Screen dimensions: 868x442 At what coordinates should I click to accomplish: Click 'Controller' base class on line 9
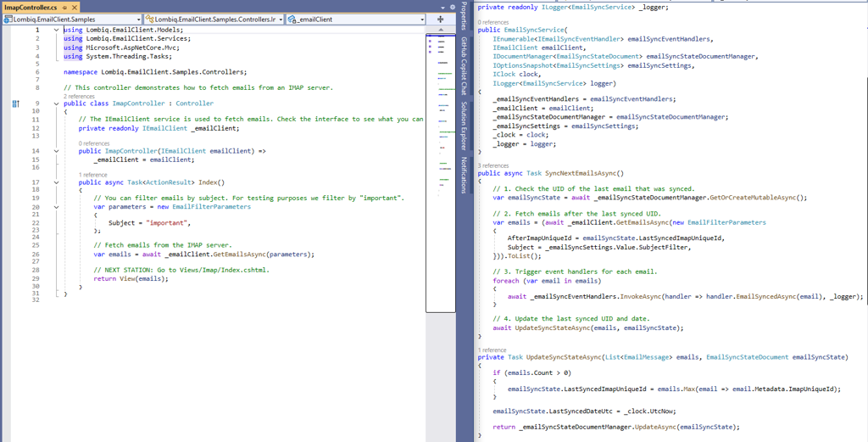[194, 104]
